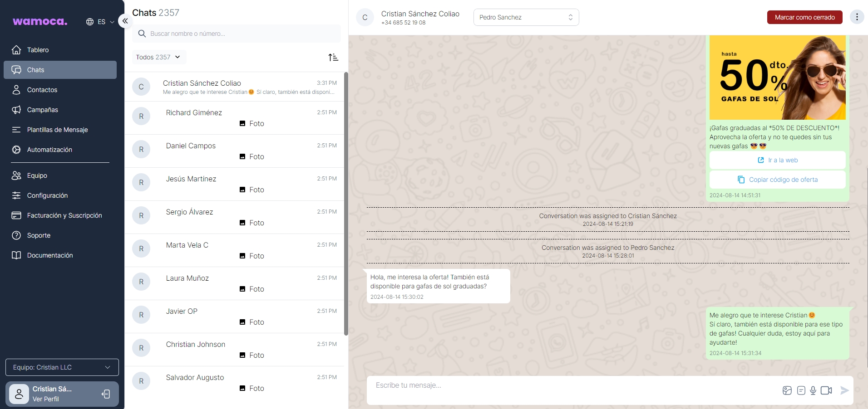This screenshot has height=409, width=868.
Task: Expand the Todos 2357 filter dropdown
Action: coord(158,57)
